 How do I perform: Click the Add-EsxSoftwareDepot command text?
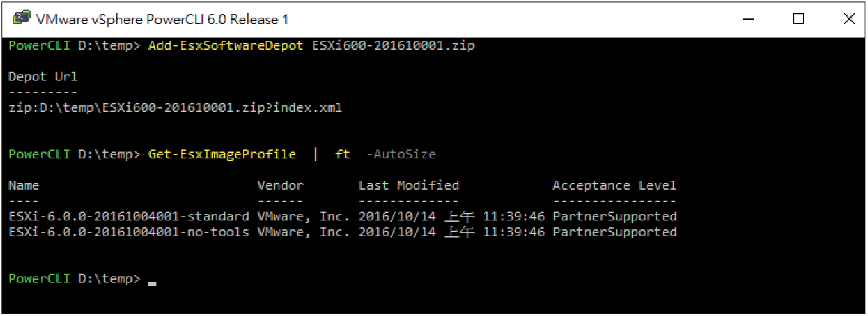tap(225, 46)
